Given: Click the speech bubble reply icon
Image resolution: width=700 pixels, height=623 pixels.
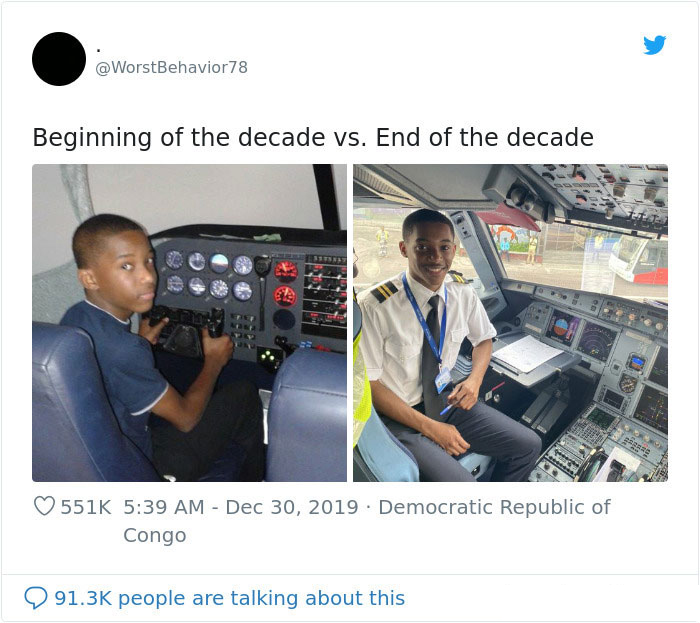Looking at the screenshot, I should click(x=35, y=598).
